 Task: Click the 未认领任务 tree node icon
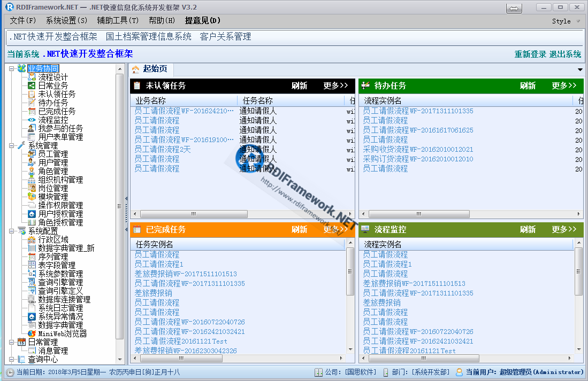32,95
